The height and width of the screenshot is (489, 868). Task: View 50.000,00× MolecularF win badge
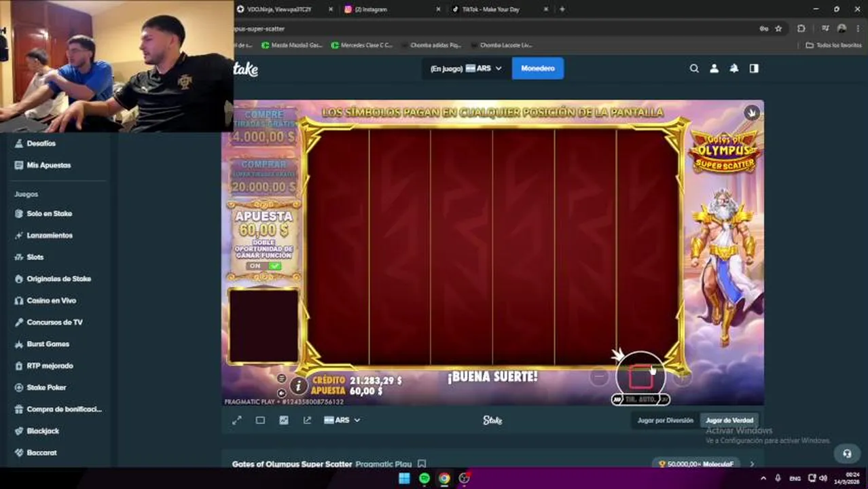696,465
